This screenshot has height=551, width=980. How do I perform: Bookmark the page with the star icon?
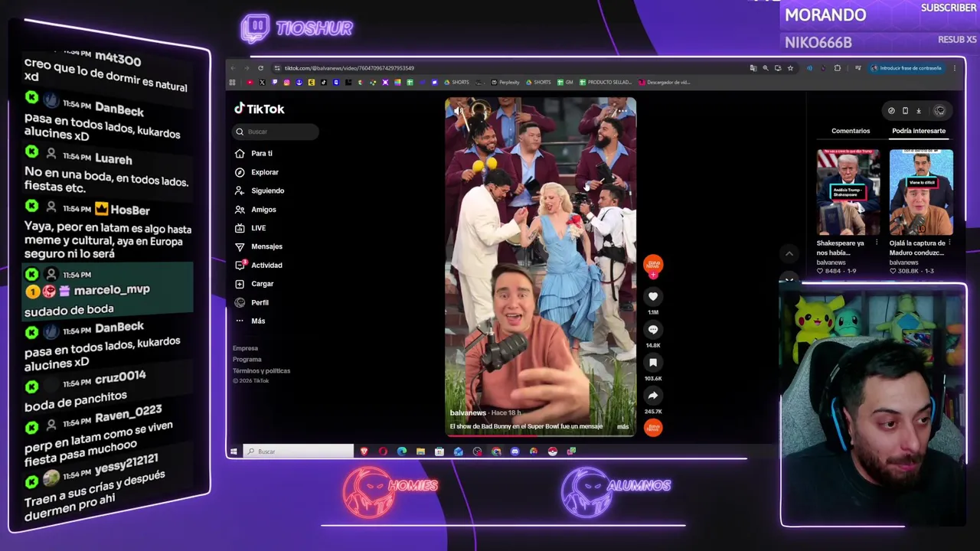(790, 68)
